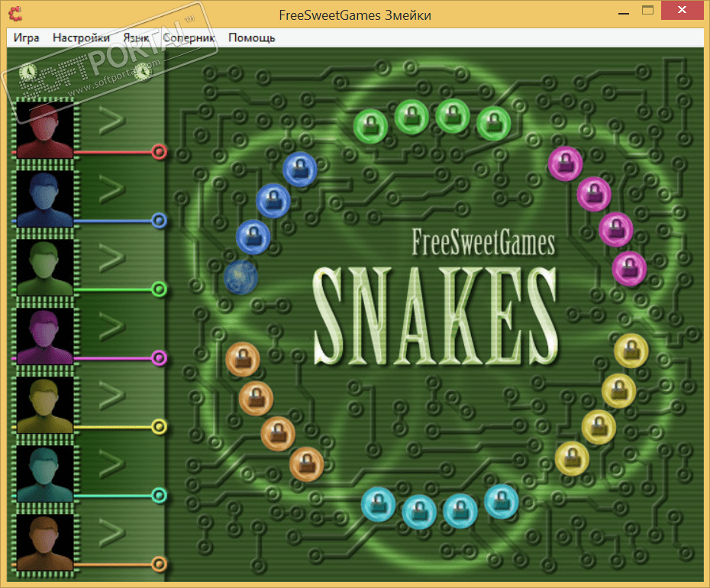The width and height of the screenshot is (710, 588).
Task: Toggle the blue ring connector
Action: pos(159,221)
